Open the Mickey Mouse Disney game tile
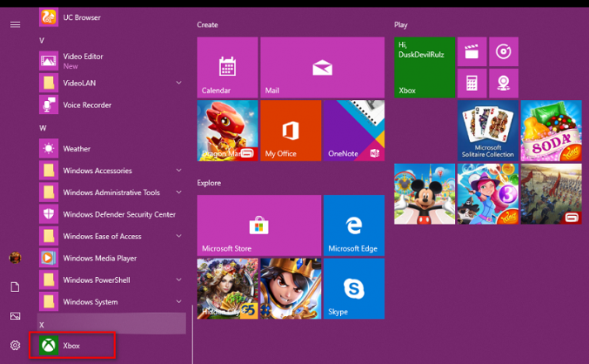589x364 pixels. tap(424, 194)
